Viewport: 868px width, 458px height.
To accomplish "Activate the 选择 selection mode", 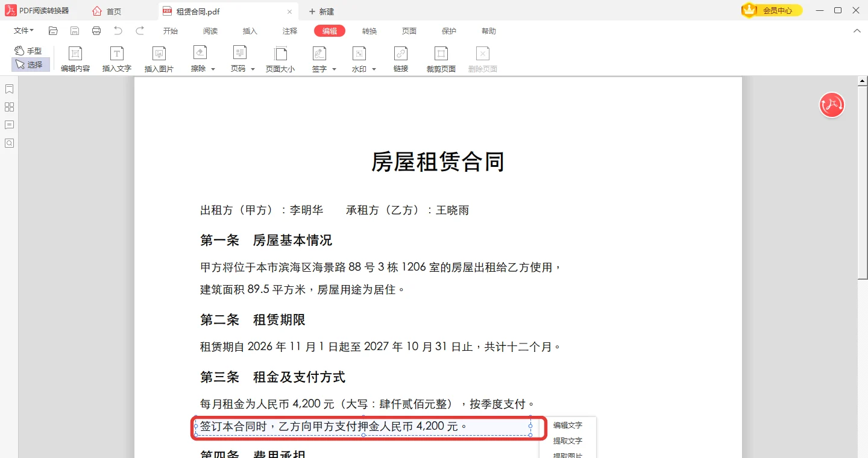I will pos(30,64).
